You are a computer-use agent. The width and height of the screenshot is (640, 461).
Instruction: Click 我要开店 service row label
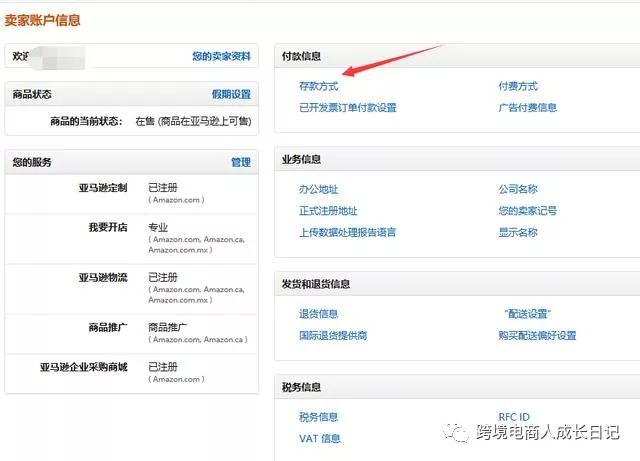coord(108,227)
